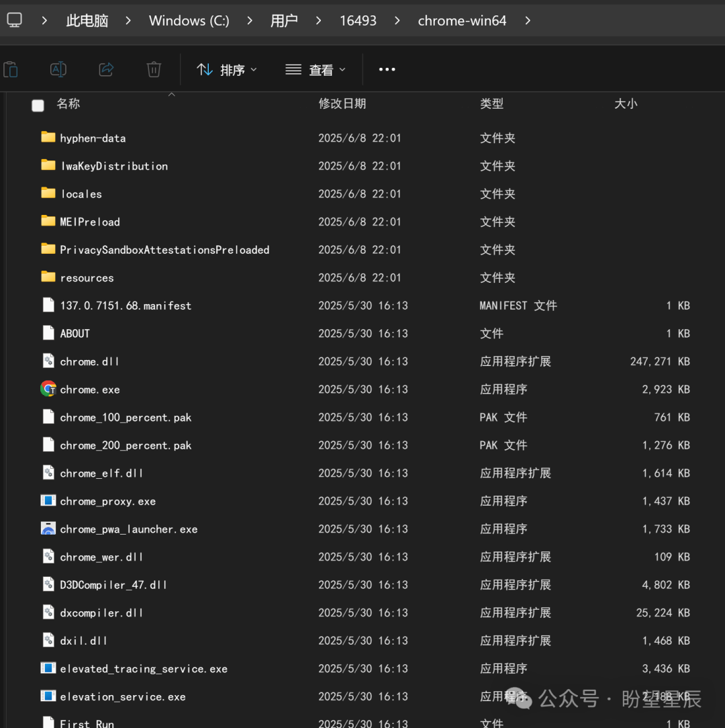Go to 16493 breadcrumb folder
The image size is (725, 728).
coord(358,20)
